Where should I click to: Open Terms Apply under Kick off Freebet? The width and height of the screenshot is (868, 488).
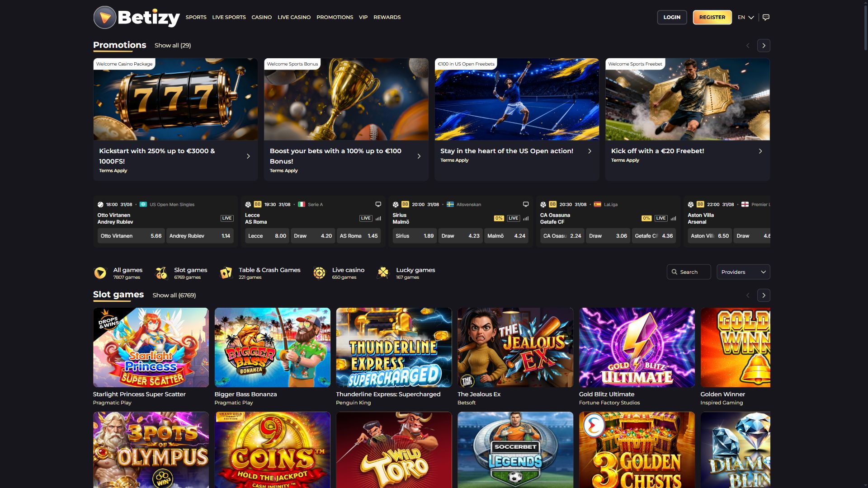625,160
